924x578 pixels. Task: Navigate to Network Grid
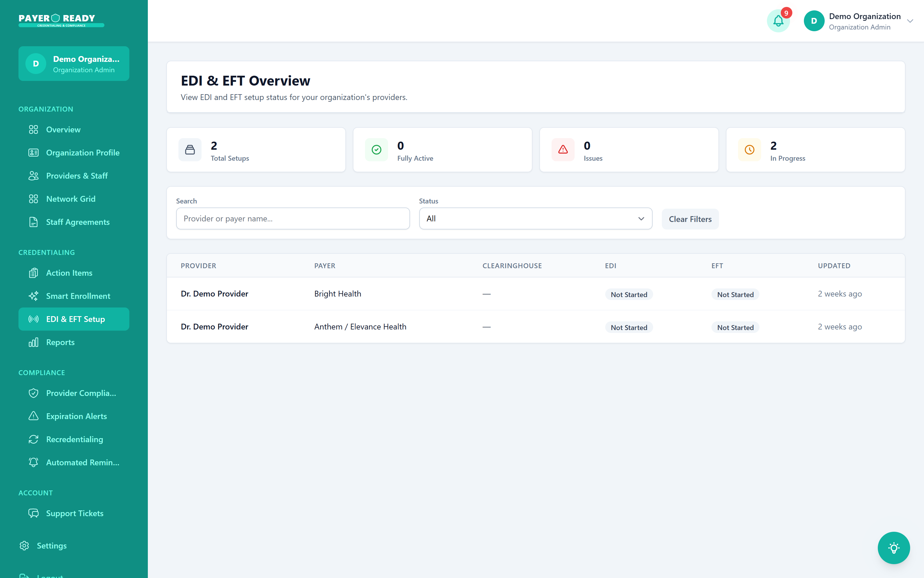click(74, 199)
